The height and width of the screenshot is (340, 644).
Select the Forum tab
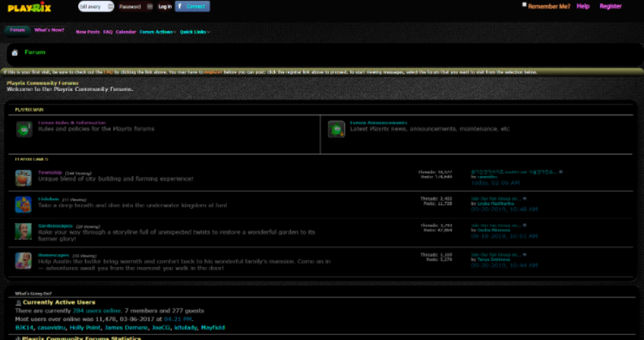(x=18, y=30)
